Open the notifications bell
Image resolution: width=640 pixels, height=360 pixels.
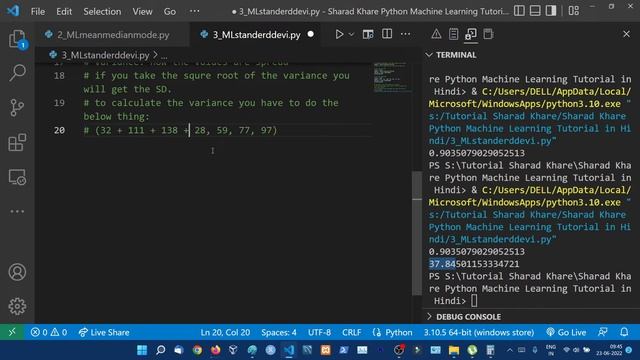pos(624,332)
